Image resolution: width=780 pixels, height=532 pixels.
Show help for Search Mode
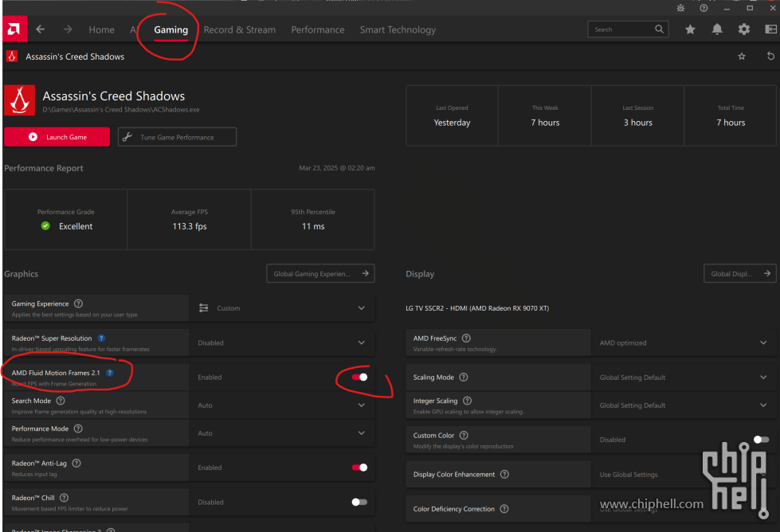[x=61, y=401]
